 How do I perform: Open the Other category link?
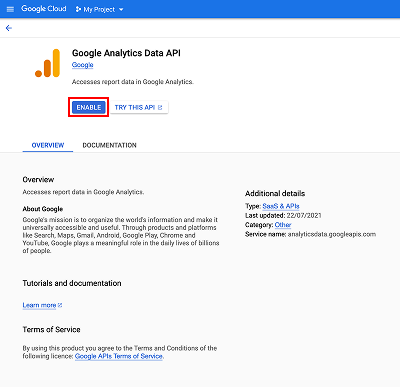283,225
